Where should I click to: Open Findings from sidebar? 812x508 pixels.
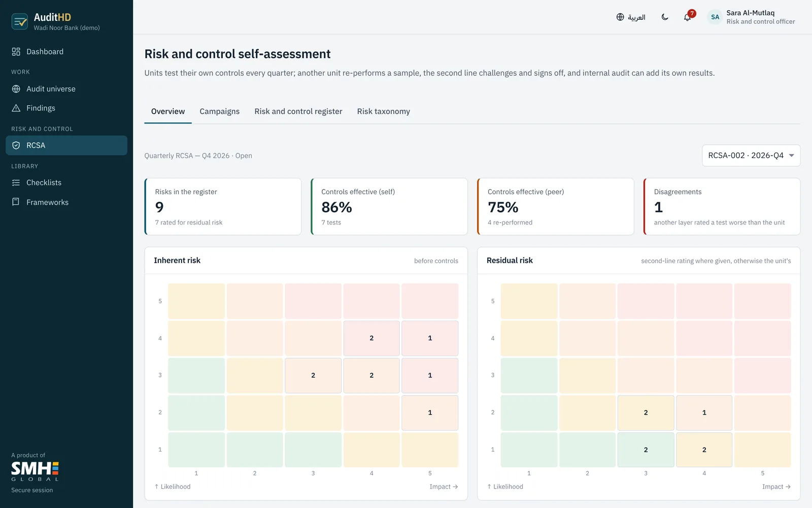point(66,108)
